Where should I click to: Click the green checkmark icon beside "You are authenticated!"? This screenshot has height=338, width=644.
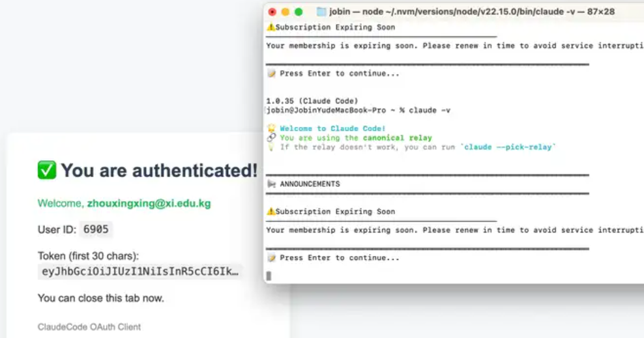coord(47,170)
